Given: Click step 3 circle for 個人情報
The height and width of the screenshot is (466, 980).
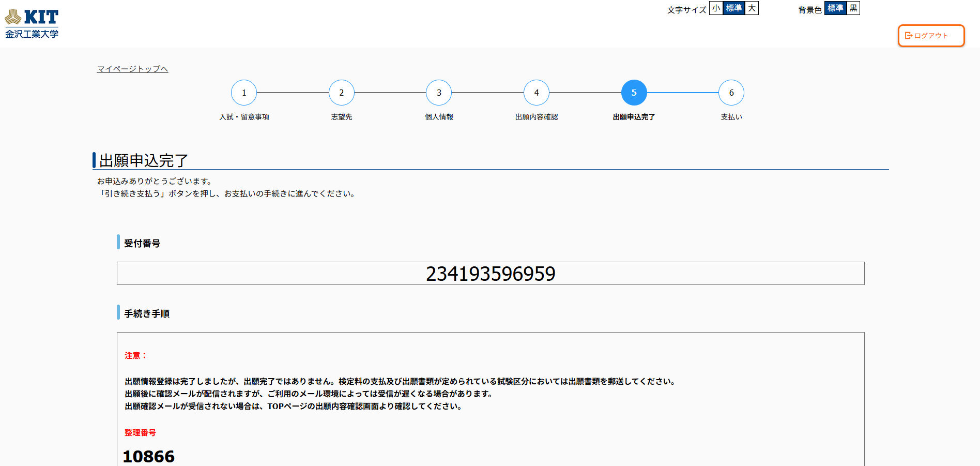Looking at the screenshot, I should [439, 93].
